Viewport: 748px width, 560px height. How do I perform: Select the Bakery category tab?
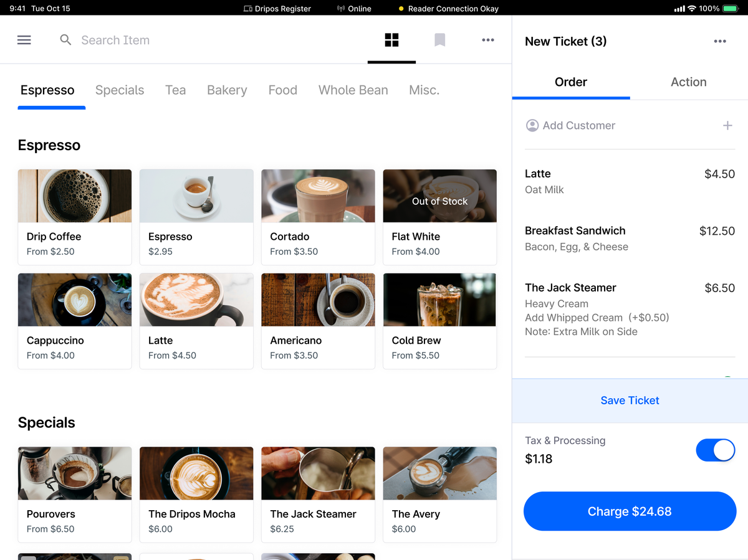[x=226, y=90]
